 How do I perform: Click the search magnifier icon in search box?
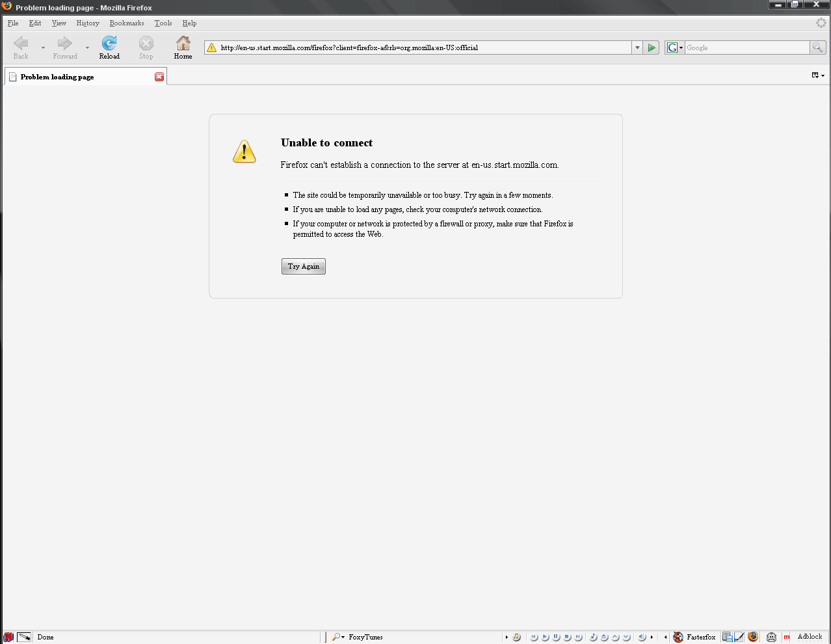(817, 47)
